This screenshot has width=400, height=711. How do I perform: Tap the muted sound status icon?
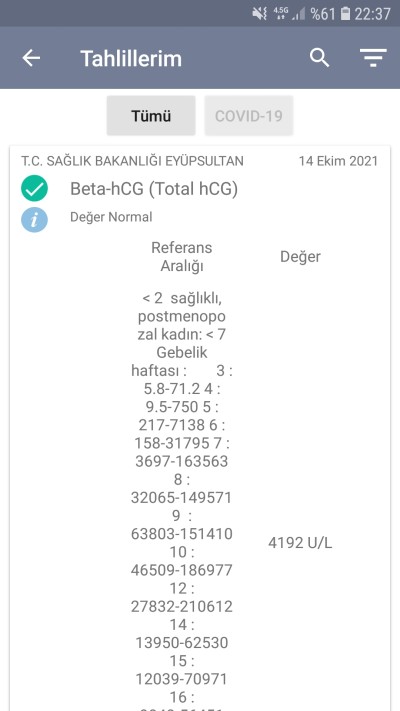259,14
